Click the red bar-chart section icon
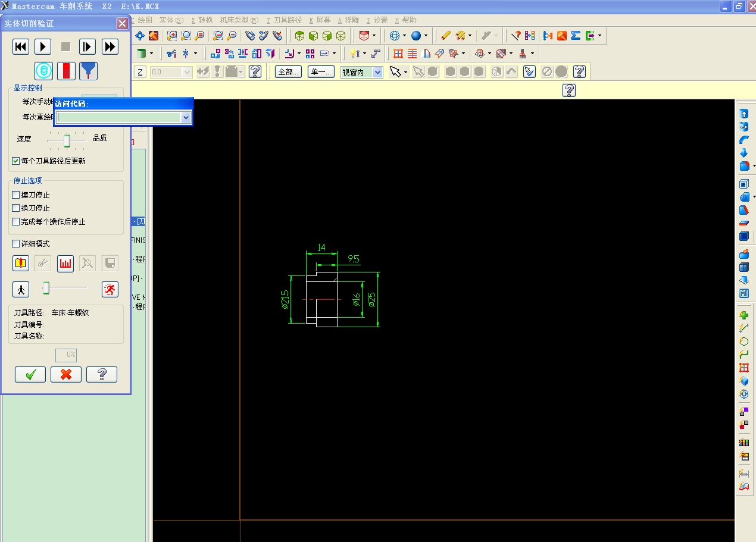This screenshot has width=756, height=542. 65,263
